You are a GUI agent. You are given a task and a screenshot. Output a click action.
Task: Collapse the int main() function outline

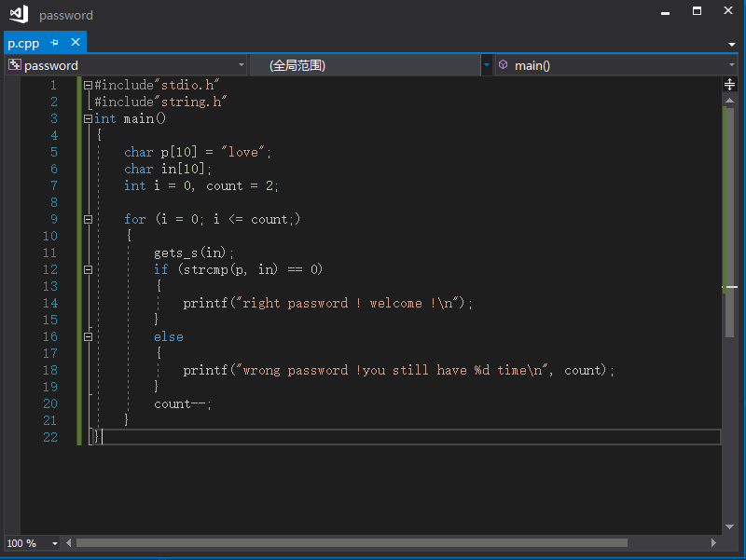coord(88,119)
